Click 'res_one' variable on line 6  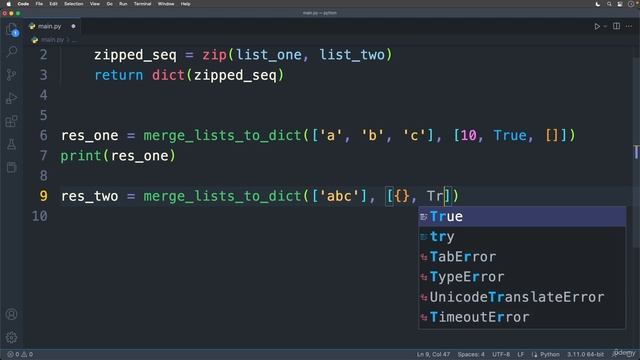tap(90, 135)
